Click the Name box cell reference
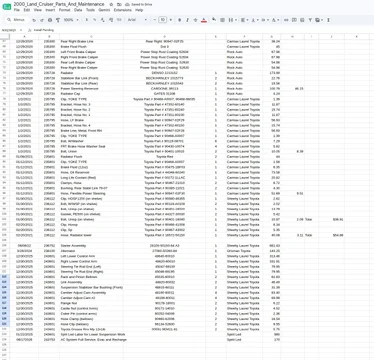This screenshot has width=374, height=360. pyautogui.click(x=9, y=30)
